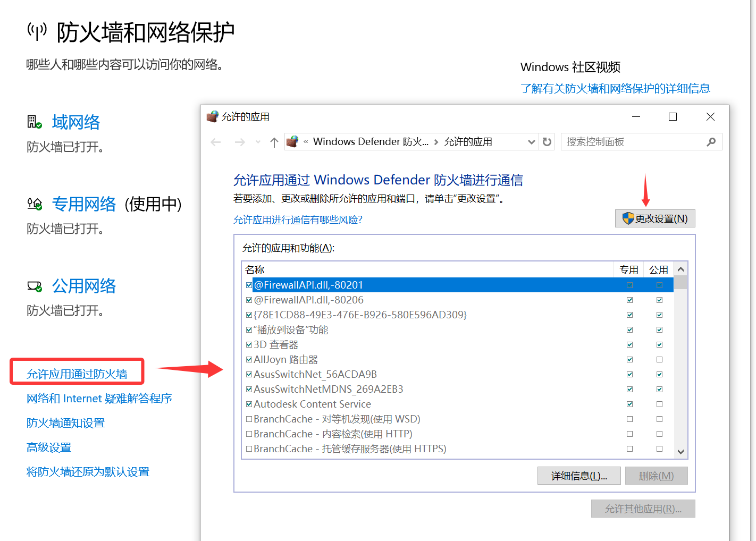Uncheck the @FirewallAPI.dll,-80201 entry checkbox
The width and height of the screenshot is (756, 541).
point(249,284)
